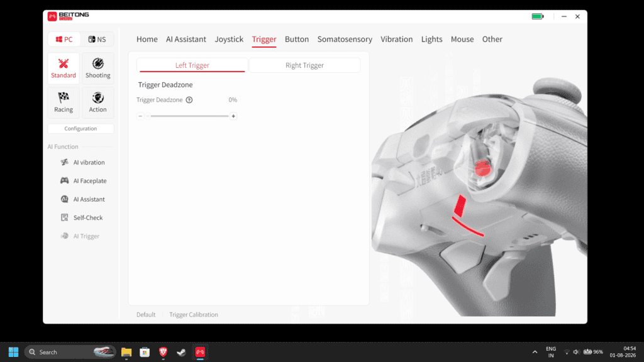Click Beitong app icon in taskbar
Image resolution: width=644 pixels, height=362 pixels.
point(200,352)
